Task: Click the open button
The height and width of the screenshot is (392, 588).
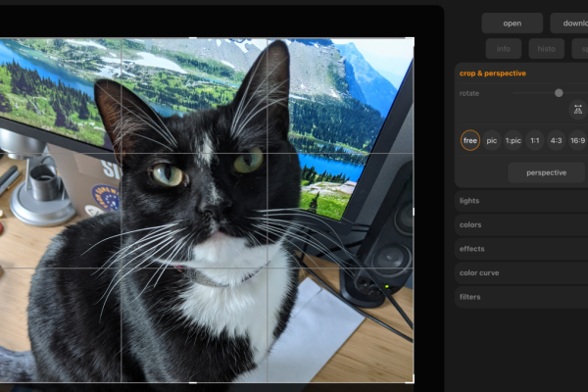Action: click(x=512, y=24)
